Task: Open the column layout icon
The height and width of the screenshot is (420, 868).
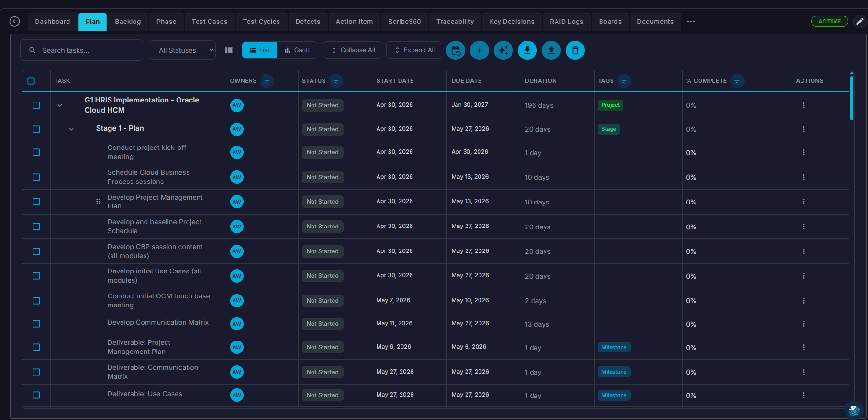Action: click(229, 50)
